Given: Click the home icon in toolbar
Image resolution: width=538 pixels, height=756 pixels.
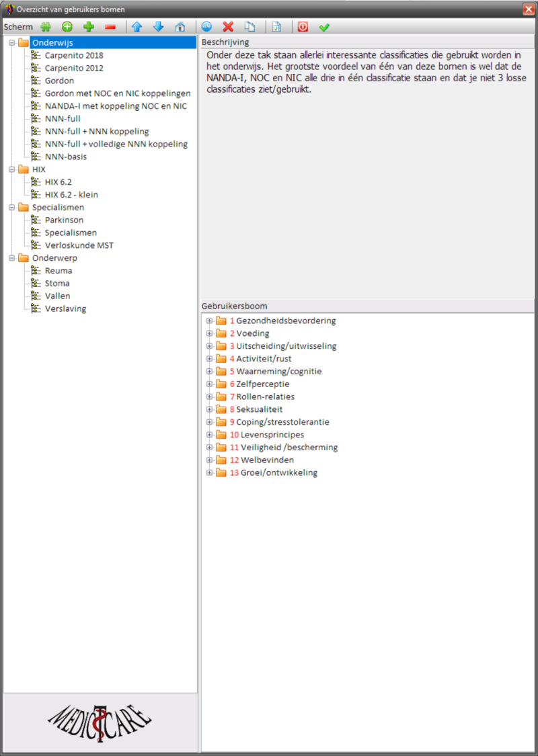Looking at the screenshot, I should [180, 27].
